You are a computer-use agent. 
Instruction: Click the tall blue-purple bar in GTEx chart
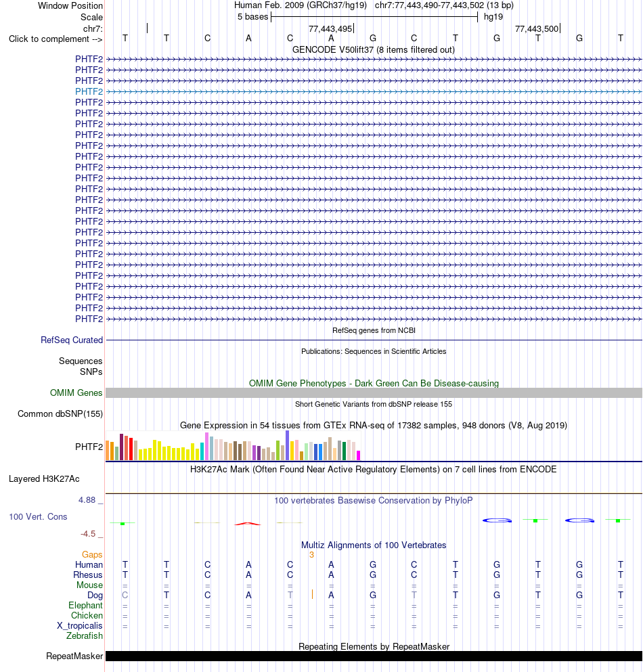(x=287, y=445)
